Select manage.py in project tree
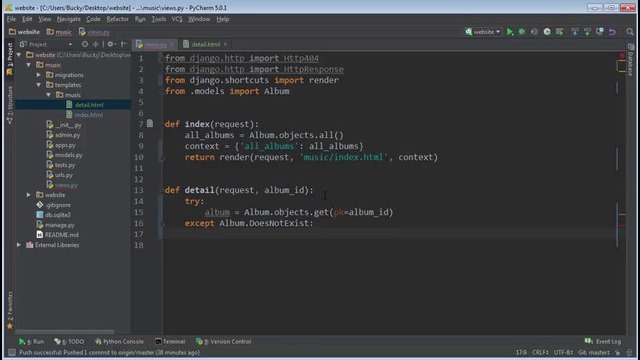The width and height of the screenshot is (640, 360). click(x=55, y=225)
